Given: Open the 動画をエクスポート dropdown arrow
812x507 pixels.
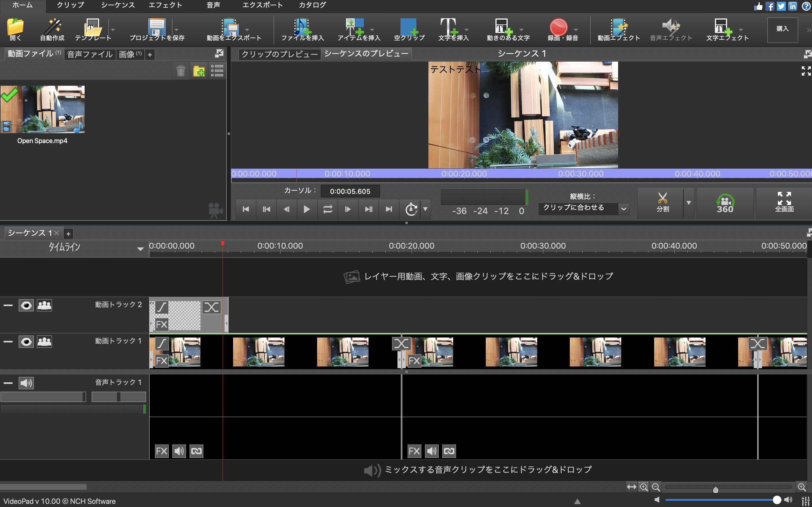Looking at the screenshot, I should tap(247, 30).
